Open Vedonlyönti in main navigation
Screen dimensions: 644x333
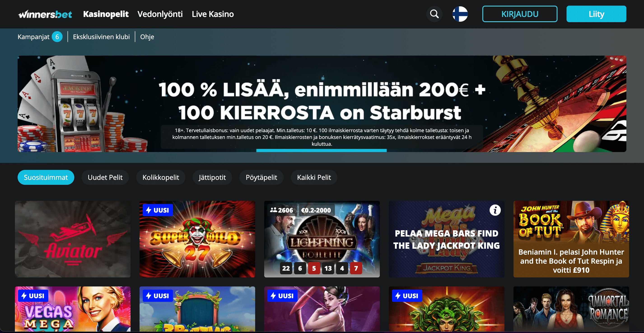(160, 14)
